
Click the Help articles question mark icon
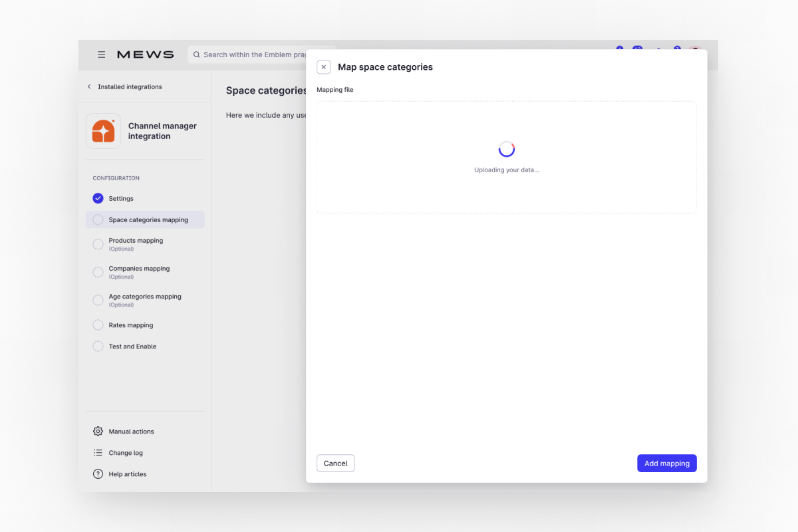tap(98, 474)
